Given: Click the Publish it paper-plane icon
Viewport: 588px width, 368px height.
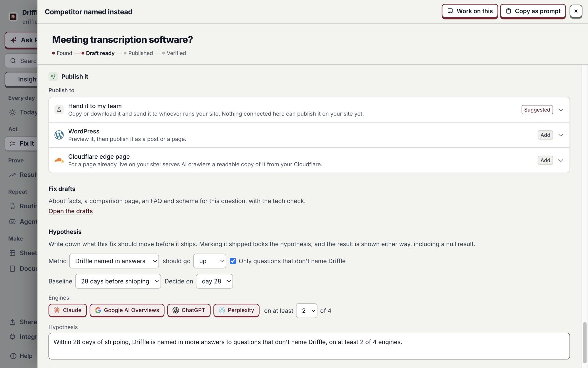Looking at the screenshot, I should 53,77.
